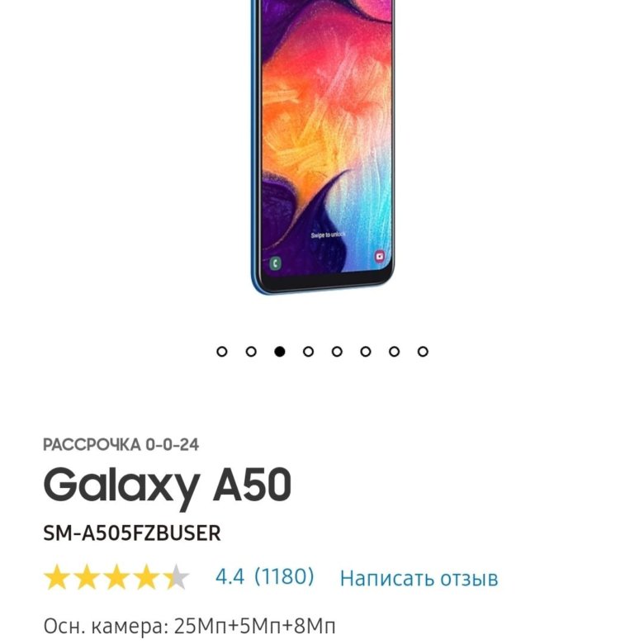Viewport: 644px width, 644px height.
Task: Click the РАССРОЧКА 0-0-24 label
Action: coord(121,445)
